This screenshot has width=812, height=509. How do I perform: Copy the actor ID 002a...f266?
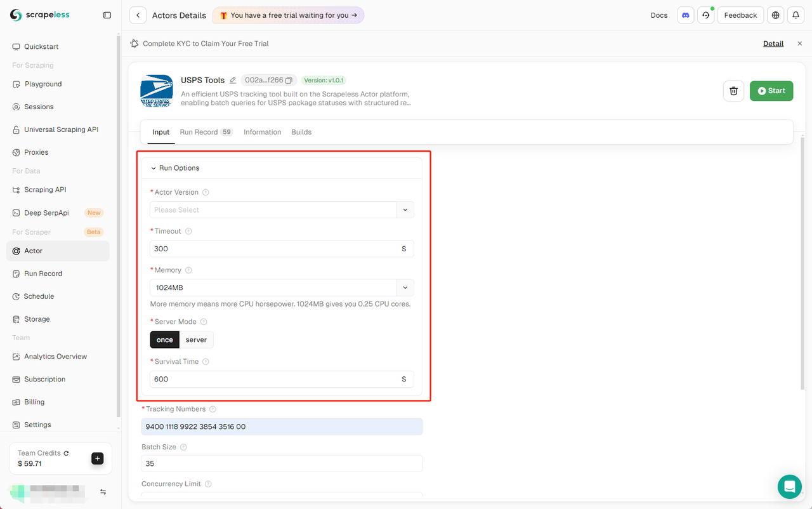point(289,80)
